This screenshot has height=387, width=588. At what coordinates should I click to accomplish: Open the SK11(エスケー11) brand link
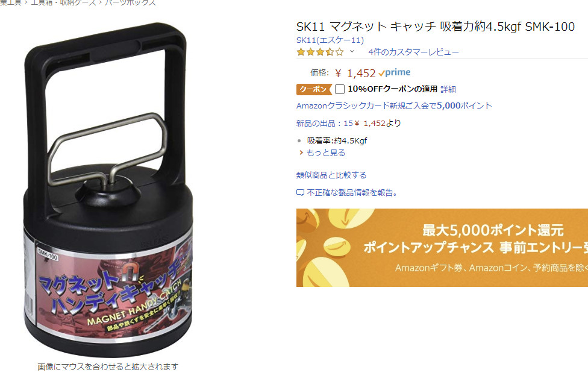tap(330, 40)
